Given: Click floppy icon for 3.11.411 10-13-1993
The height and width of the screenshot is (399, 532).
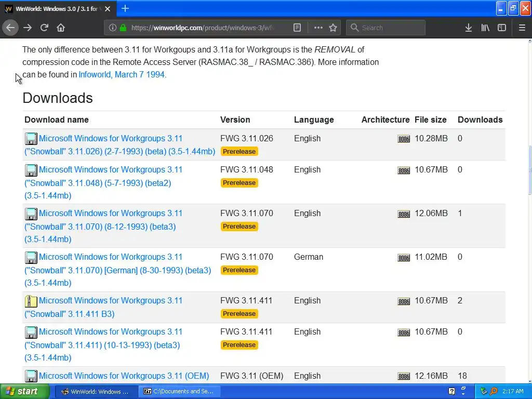Looking at the screenshot, I should click(x=31, y=332).
